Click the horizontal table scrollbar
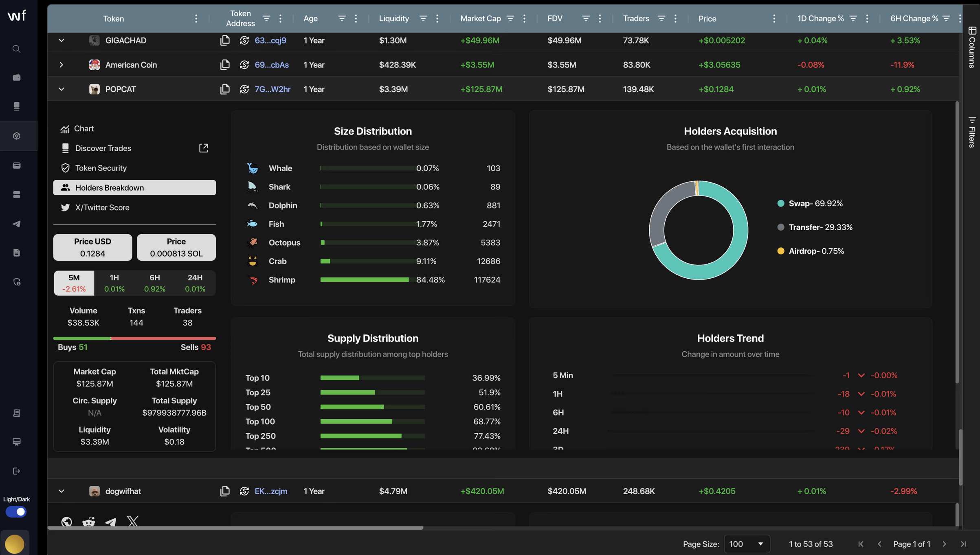The image size is (980, 555). [x=235, y=528]
